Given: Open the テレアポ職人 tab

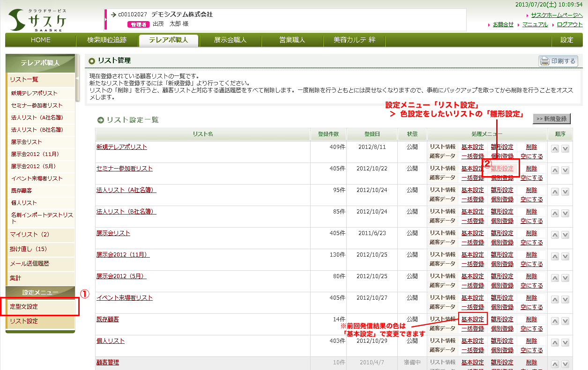Looking at the screenshot, I should [x=168, y=40].
